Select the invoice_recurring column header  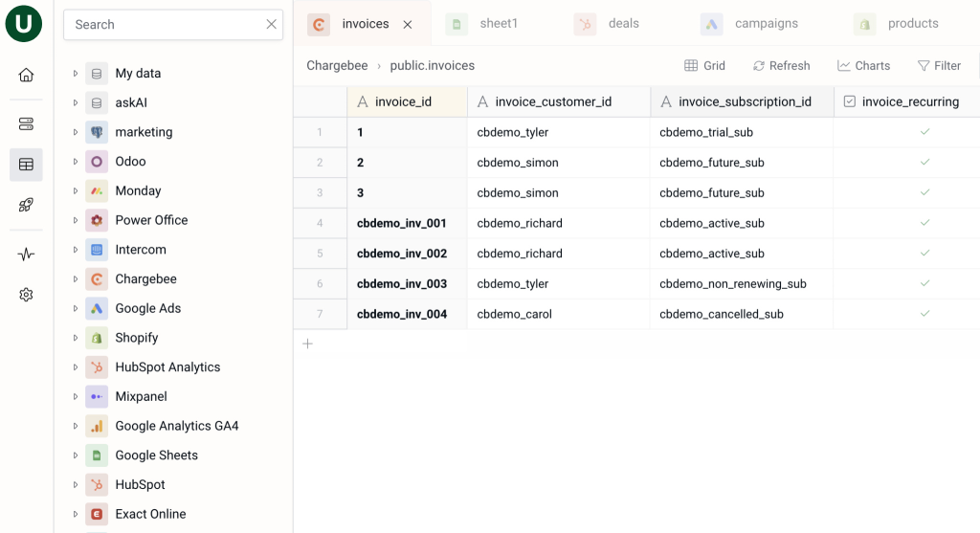pyautogui.click(x=907, y=101)
